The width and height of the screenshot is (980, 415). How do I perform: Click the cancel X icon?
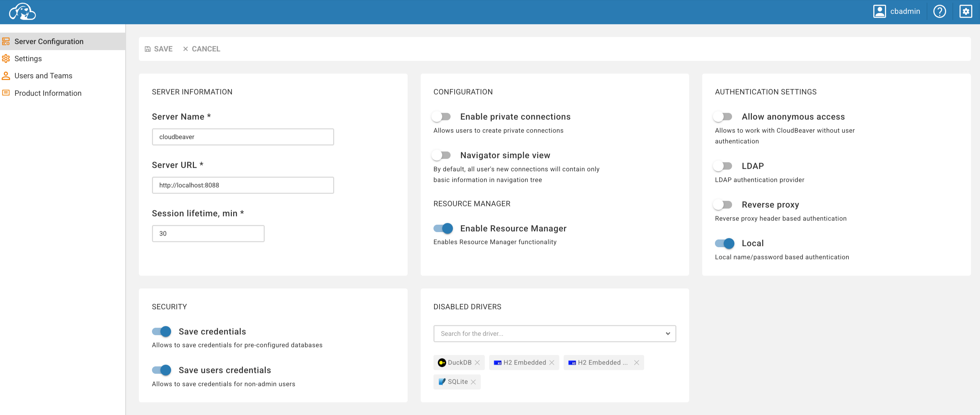click(x=185, y=49)
